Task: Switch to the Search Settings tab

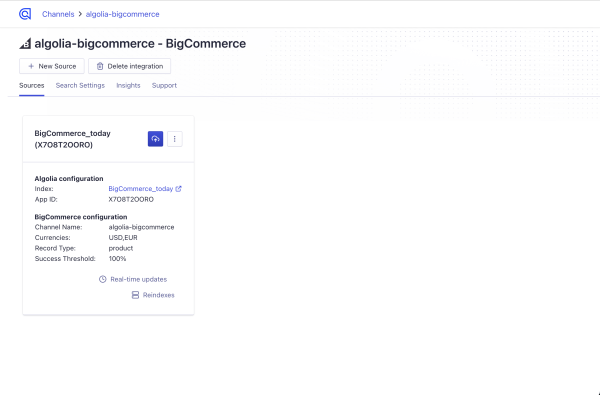Action: 80,85
